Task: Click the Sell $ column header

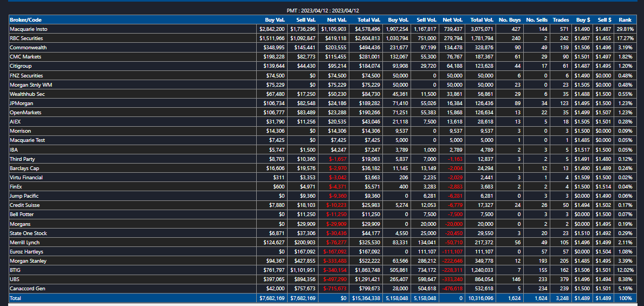Action: tap(604, 19)
